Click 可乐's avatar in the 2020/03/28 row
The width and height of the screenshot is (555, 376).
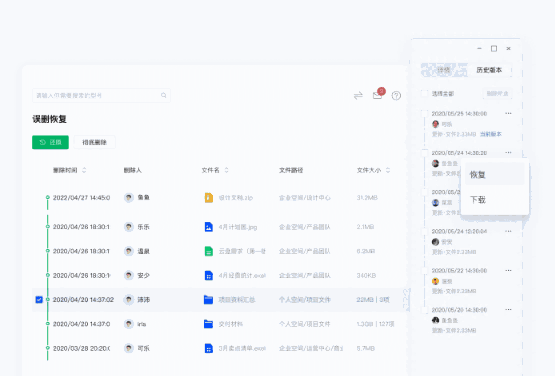tap(129, 348)
